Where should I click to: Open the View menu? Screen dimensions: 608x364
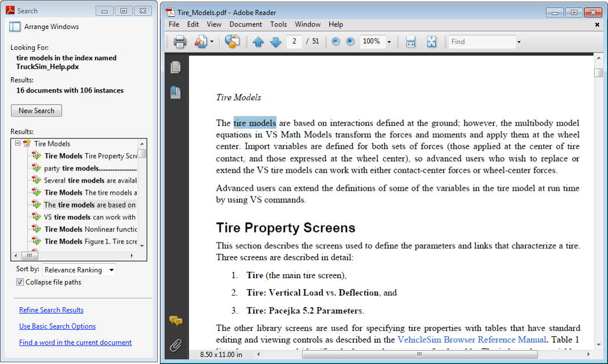click(214, 24)
